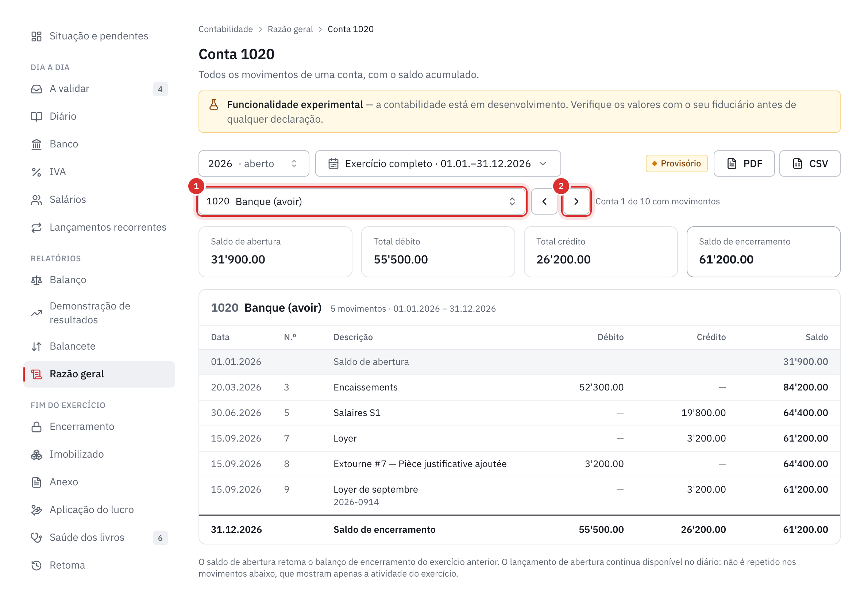Viewport: 864px width, 616px height.
Task: Click the Total débito card 55'500.00
Action: pos(438,252)
